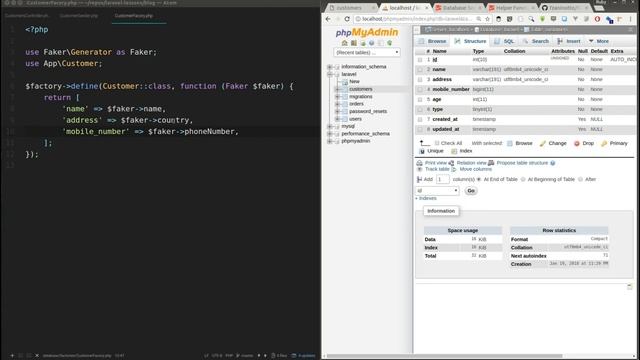
Task: Tick the checkbox for the address column
Action: click(x=420, y=80)
